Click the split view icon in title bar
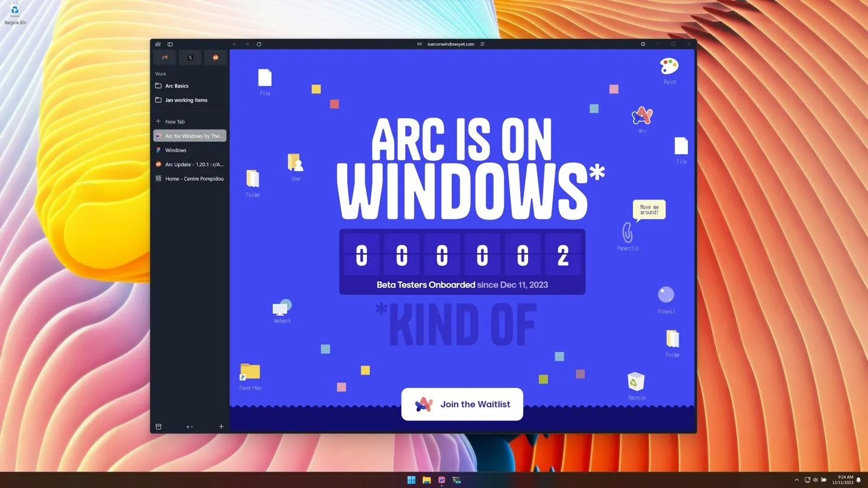Screen dimensions: 868x488 tap(643, 44)
